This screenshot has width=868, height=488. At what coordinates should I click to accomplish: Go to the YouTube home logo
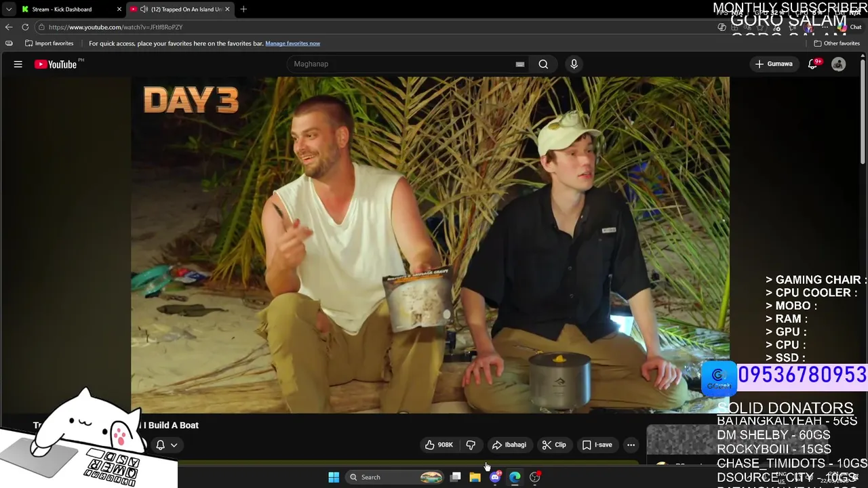(x=56, y=64)
